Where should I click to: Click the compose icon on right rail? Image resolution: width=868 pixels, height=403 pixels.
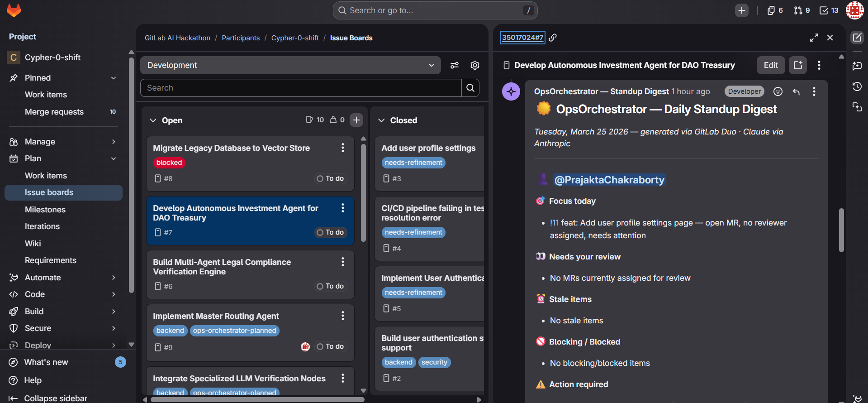coord(857,38)
